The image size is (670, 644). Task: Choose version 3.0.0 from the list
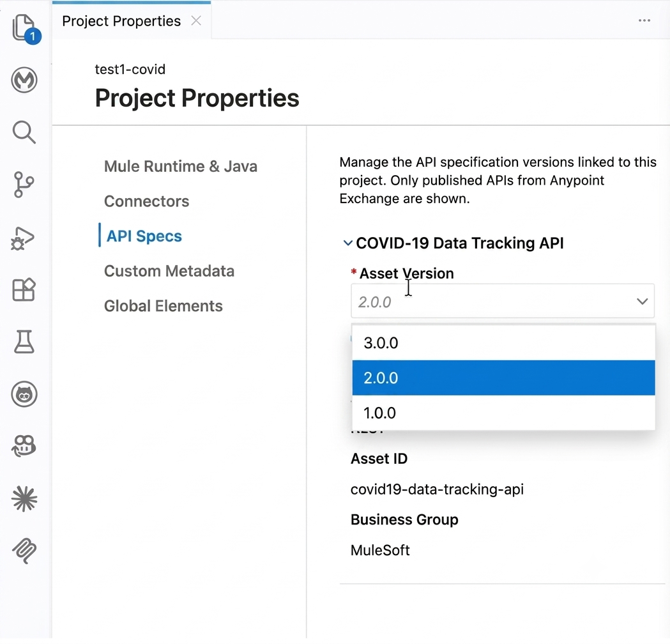click(504, 342)
